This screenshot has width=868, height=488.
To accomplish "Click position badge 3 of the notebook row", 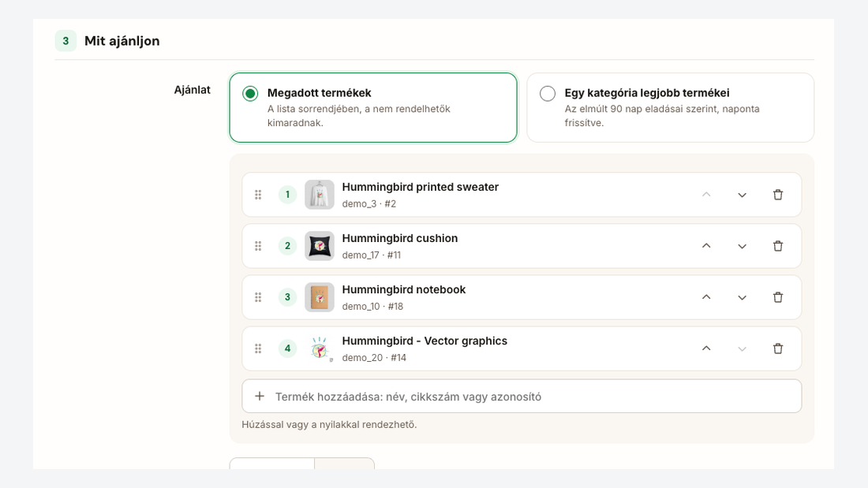I will tap(287, 298).
